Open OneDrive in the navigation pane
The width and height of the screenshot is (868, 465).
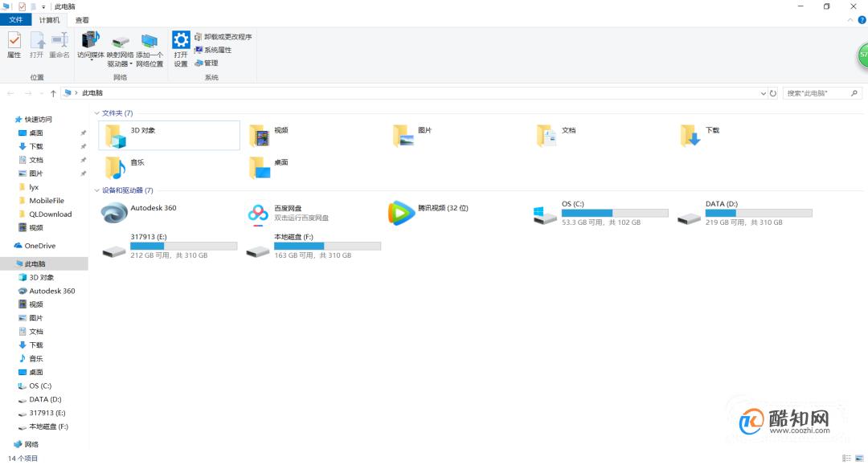coord(35,246)
